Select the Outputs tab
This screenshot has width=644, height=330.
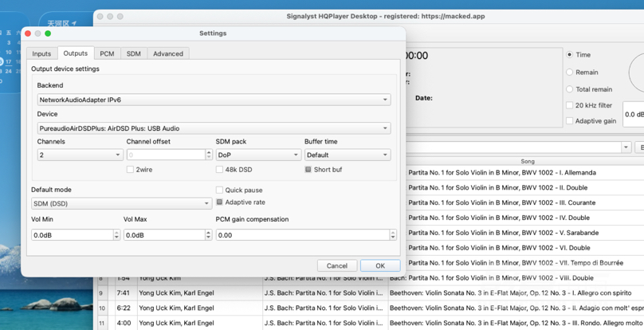(x=76, y=53)
